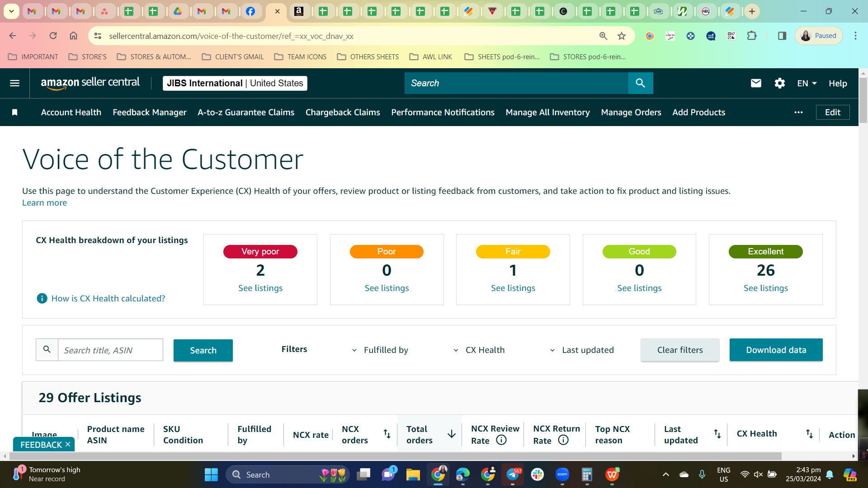The image size is (868, 488).
Task: Close the FEEDBACK tab with X
Action: coord(68,445)
